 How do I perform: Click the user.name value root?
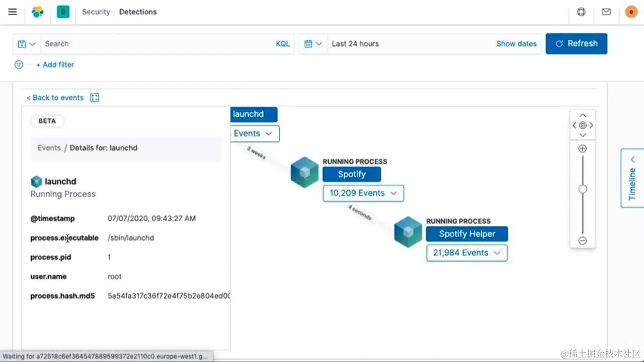coord(115,276)
